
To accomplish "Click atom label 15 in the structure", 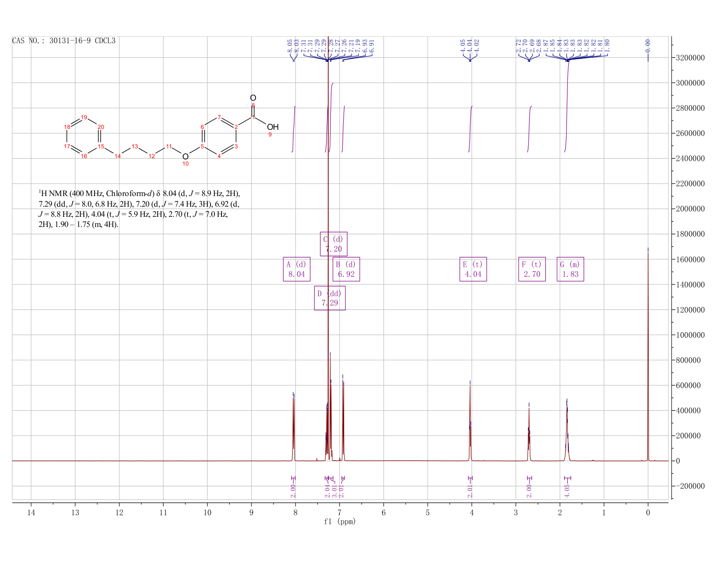I will (101, 146).
